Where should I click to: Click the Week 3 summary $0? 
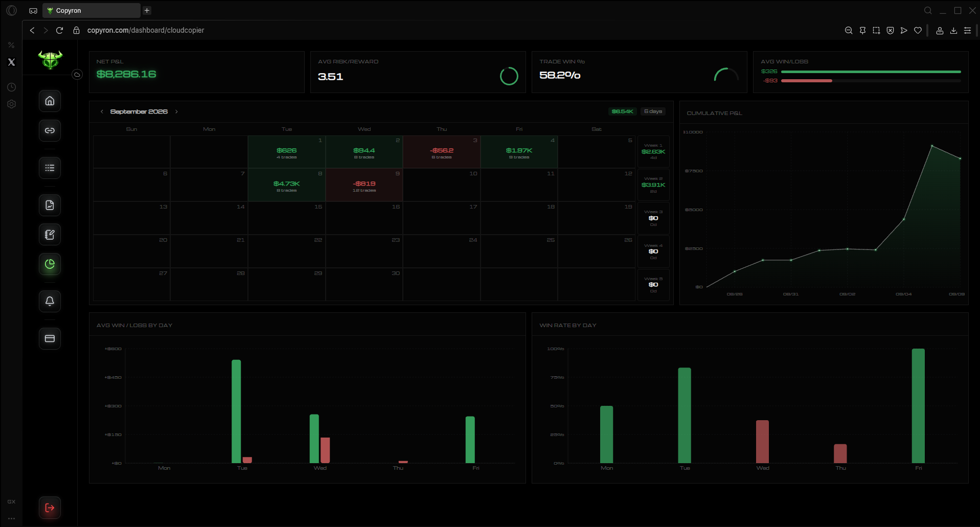coord(653,218)
